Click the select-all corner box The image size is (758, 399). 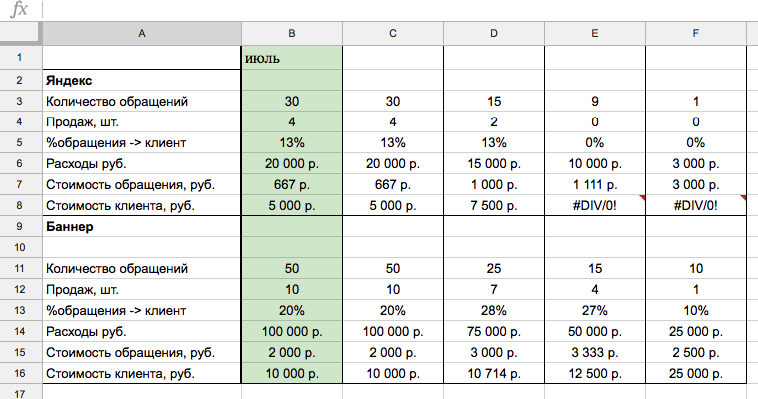click(x=21, y=33)
